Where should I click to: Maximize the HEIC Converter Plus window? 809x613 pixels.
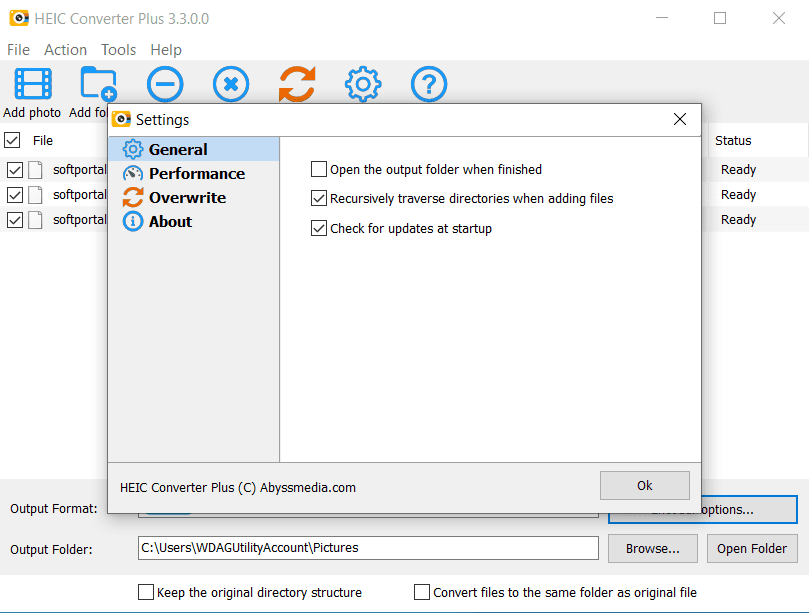[x=720, y=18]
